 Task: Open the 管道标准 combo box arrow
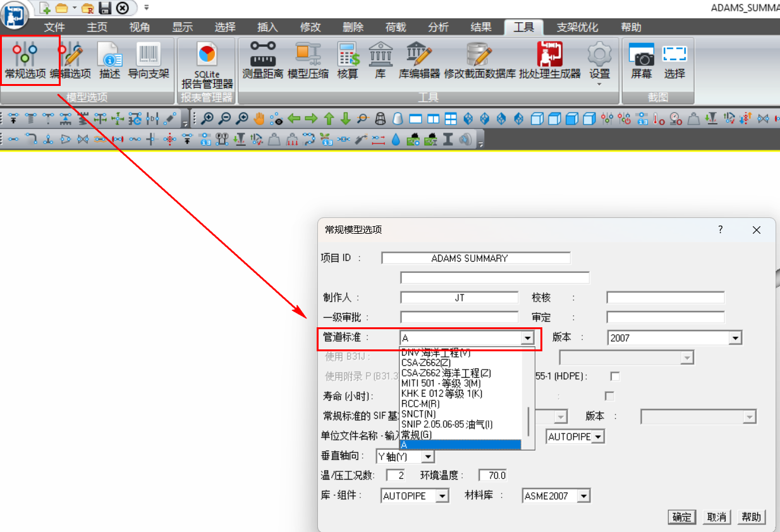tap(528, 339)
